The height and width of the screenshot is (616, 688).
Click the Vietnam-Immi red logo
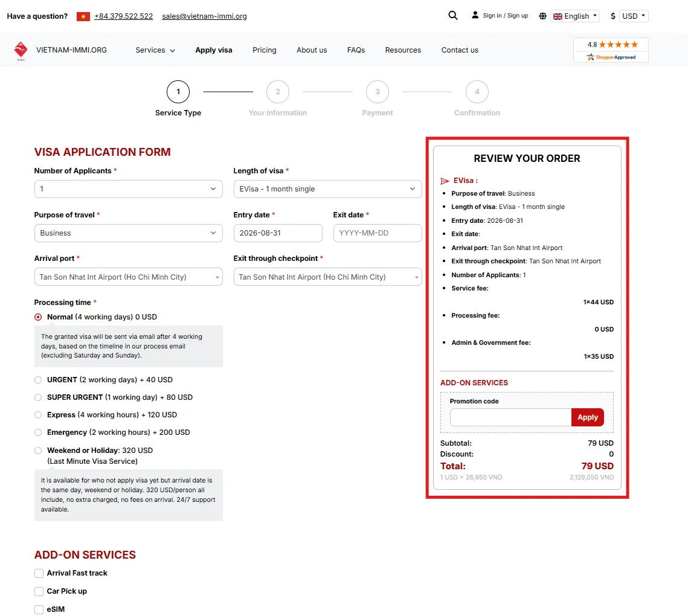(21, 51)
